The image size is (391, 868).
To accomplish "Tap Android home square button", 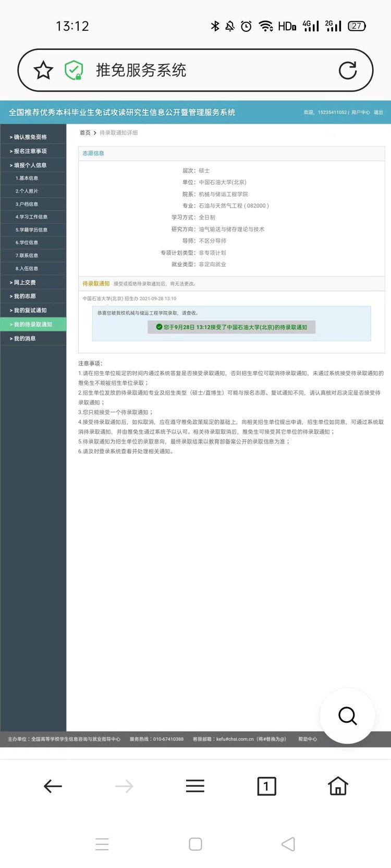I will point(195,844).
